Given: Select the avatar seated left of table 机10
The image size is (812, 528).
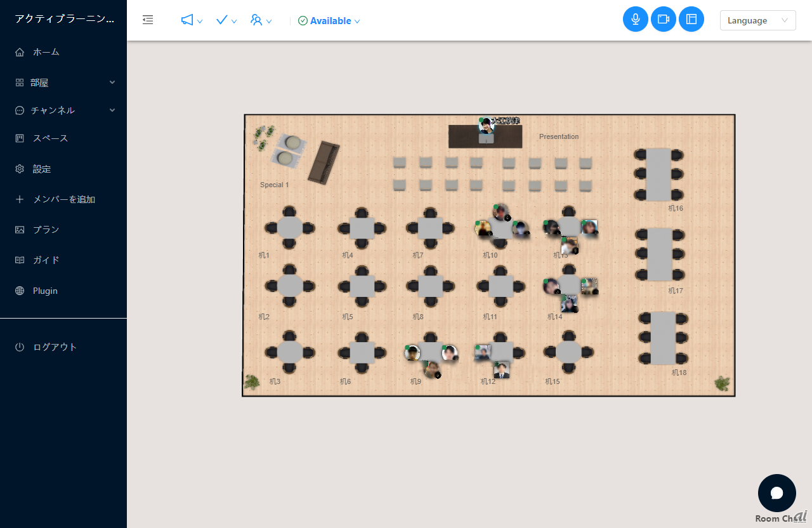Looking at the screenshot, I should click(x=483, y=228).
